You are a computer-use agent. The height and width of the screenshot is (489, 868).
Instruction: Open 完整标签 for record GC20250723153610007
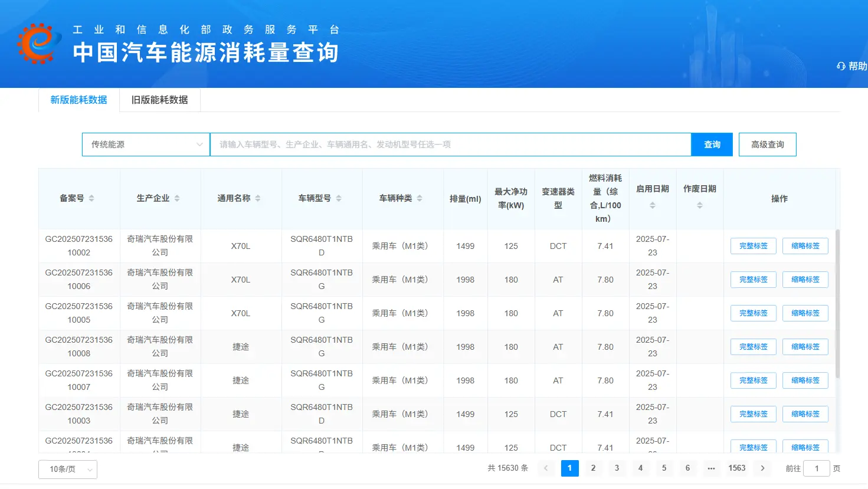pyautogui.click(x=754, y=380)
